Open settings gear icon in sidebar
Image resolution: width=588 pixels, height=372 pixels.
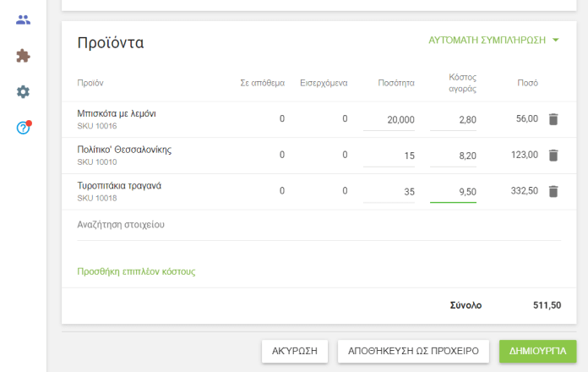tap(24, 91)
